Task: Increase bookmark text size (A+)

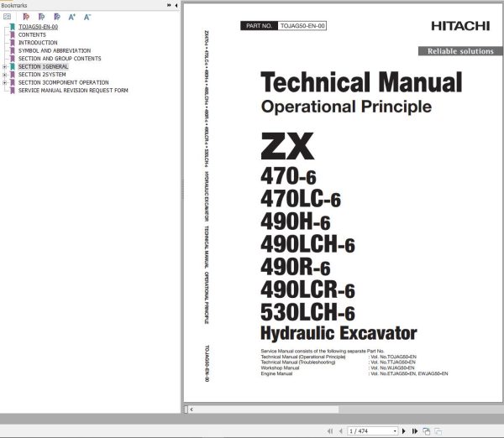Action: coord(72,17)
